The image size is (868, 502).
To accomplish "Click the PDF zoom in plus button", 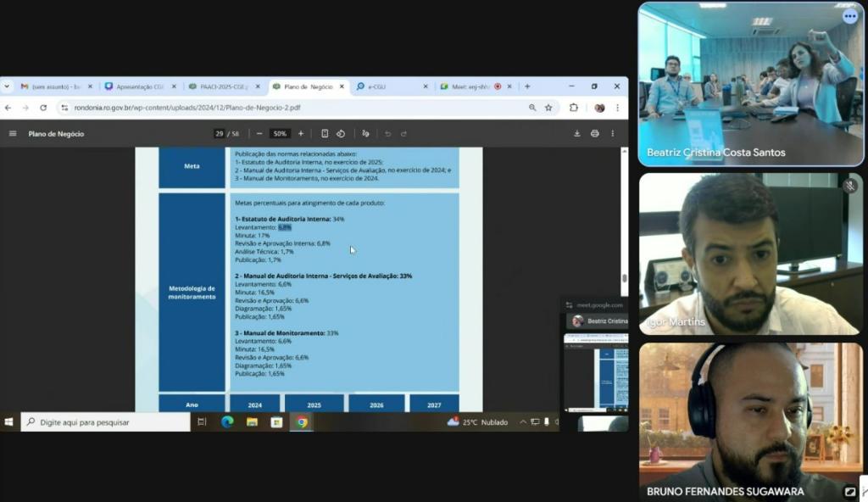I will pos(300,134).
